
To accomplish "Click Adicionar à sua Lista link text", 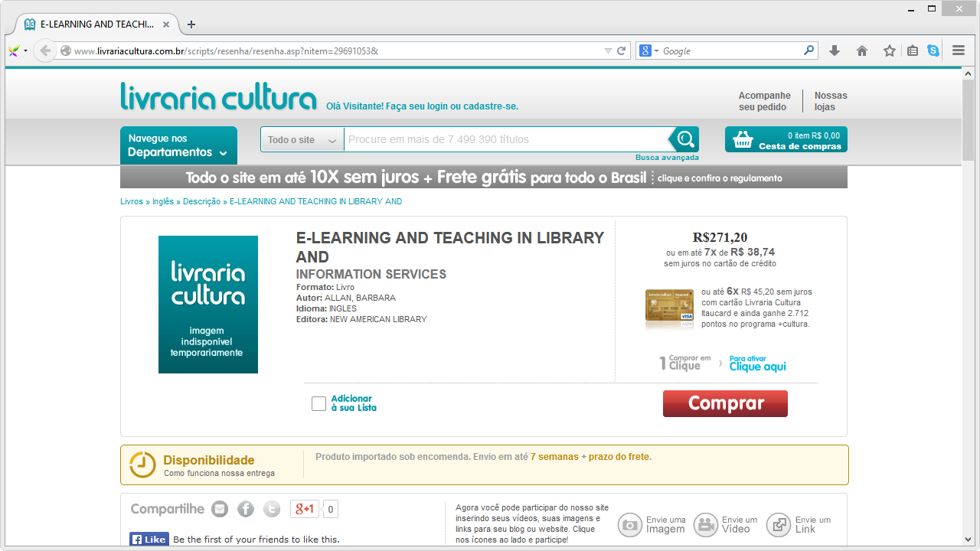I will 354,403.
